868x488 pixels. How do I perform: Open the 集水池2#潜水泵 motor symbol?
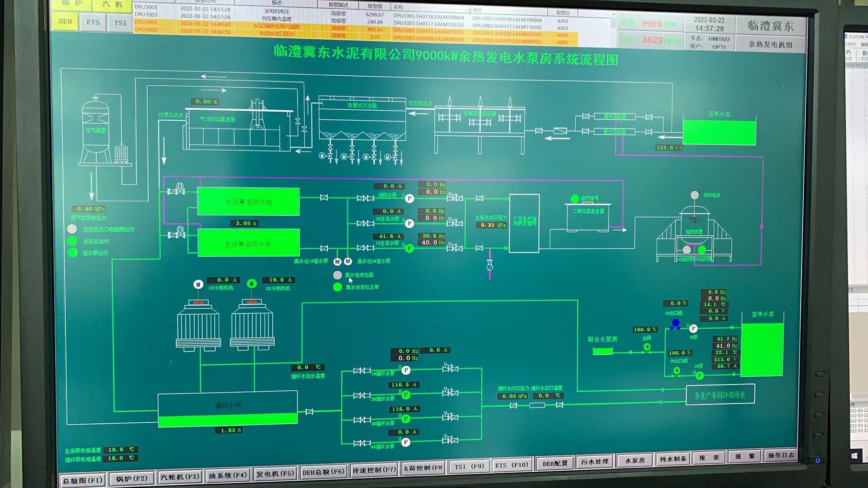click(x=348, y=262)
